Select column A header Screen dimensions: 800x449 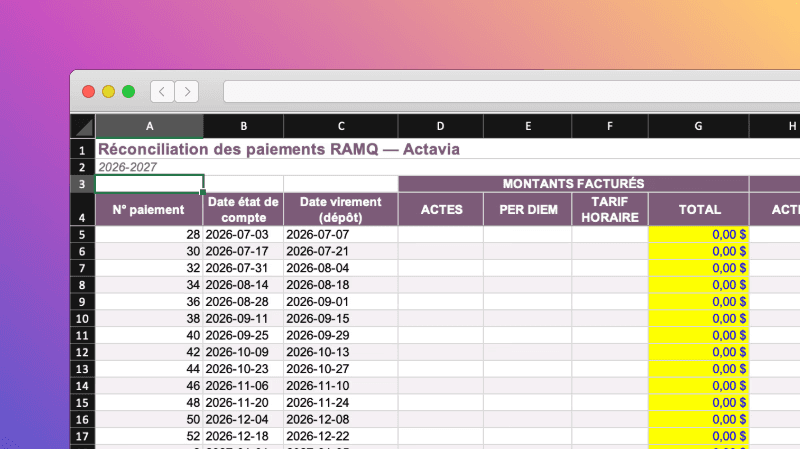pos(149,127)
